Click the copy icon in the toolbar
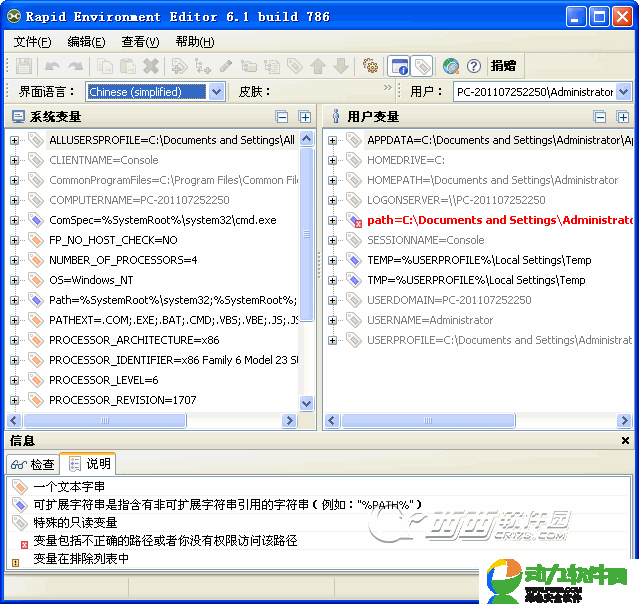The height and width of the screenshot is (604, 639). (105, 66)
